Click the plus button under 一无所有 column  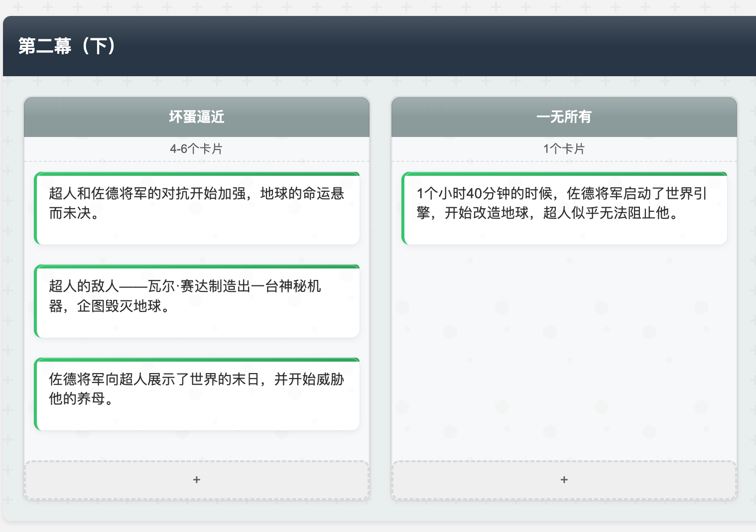point(564,480)
